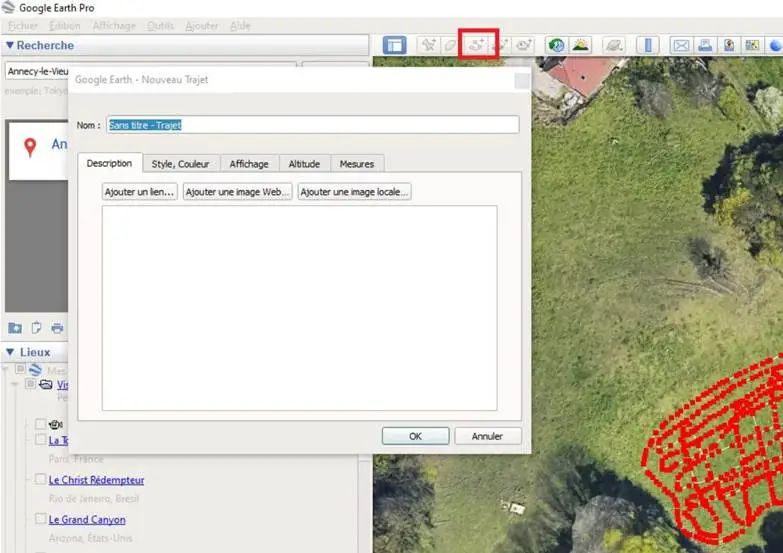Click the print icon in toolbar
Viewport: 783px width, 553px height.
[705, 44]
